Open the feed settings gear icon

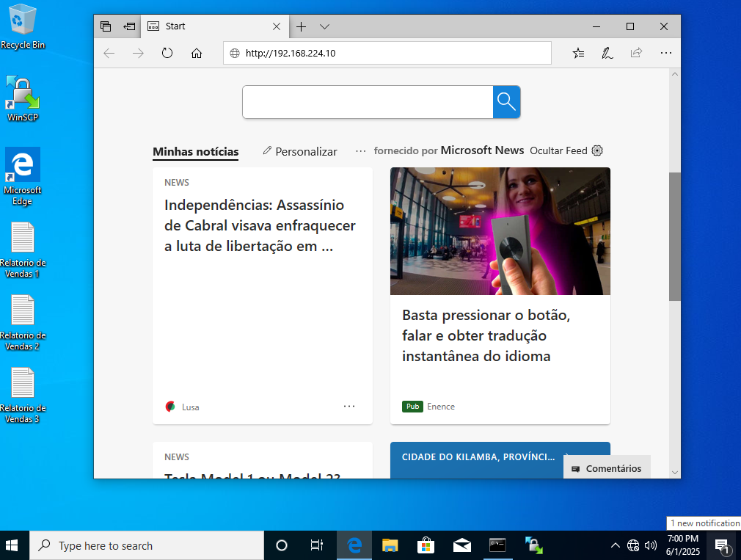(597, 150)
